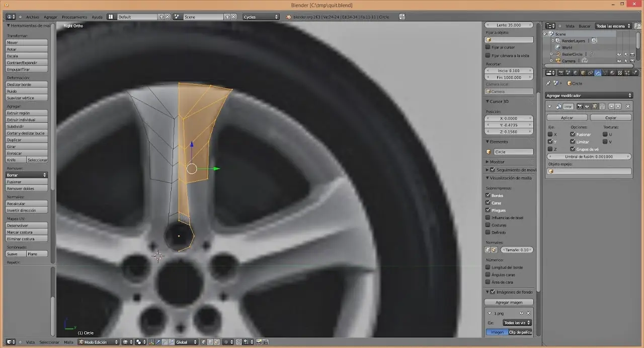Enable Longitud del borde checkbox
This screenshot has height=348, width=644.
pos(488,267)
